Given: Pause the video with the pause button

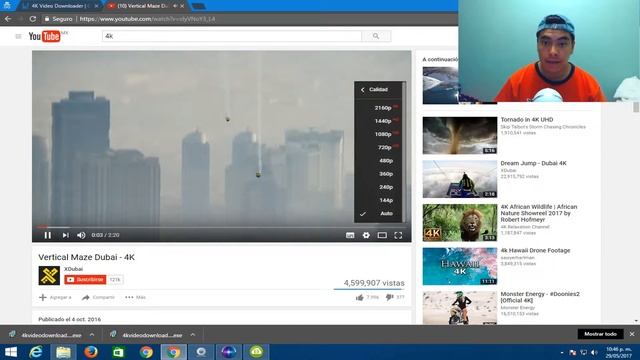Looking at the screenshot, I should [x=48, y=235].
